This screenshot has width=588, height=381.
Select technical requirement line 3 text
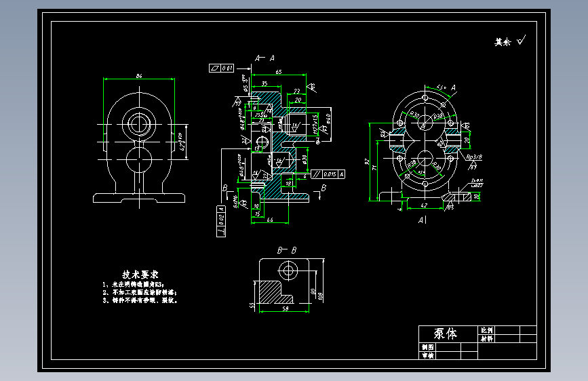(x=140, y=300)
